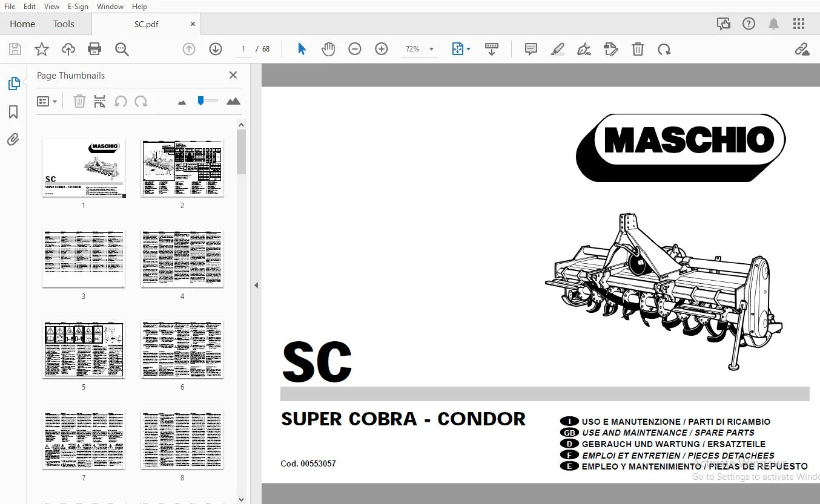This screenshot has width=820, height=504.
Task: Open the Attachments paperclip pane
Action: [x=13, y=140]
